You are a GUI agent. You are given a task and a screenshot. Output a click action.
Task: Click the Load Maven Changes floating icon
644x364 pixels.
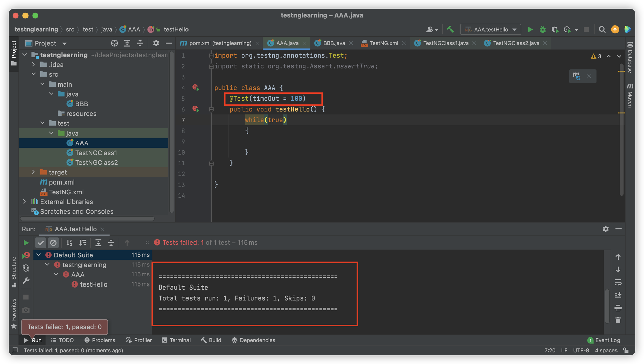point(576,76)
